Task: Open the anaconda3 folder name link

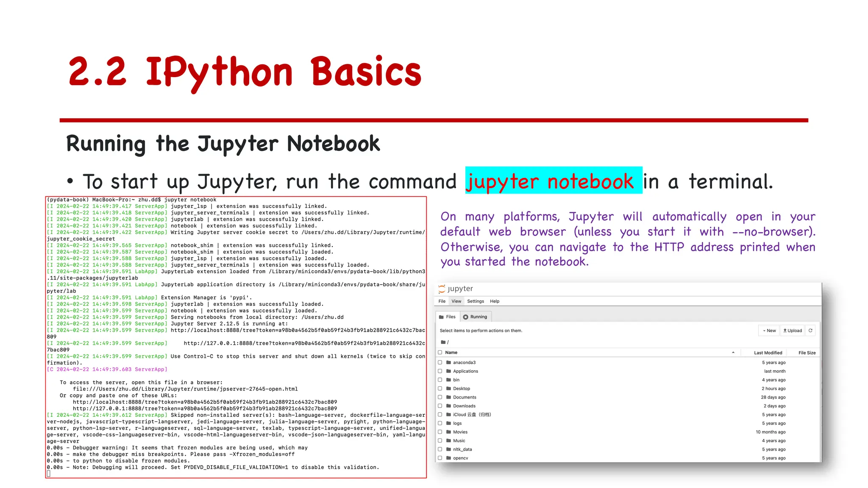Action: (x=464, y=362)
